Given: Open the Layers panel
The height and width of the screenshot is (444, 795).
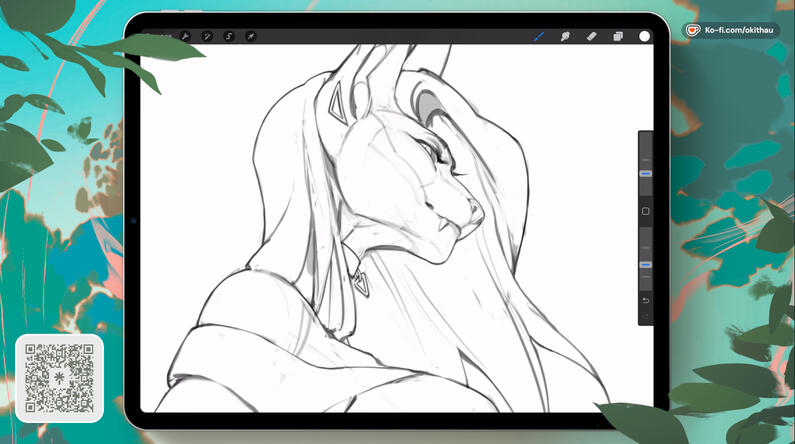Looking at the screenshot, I should tap(618, 36).
